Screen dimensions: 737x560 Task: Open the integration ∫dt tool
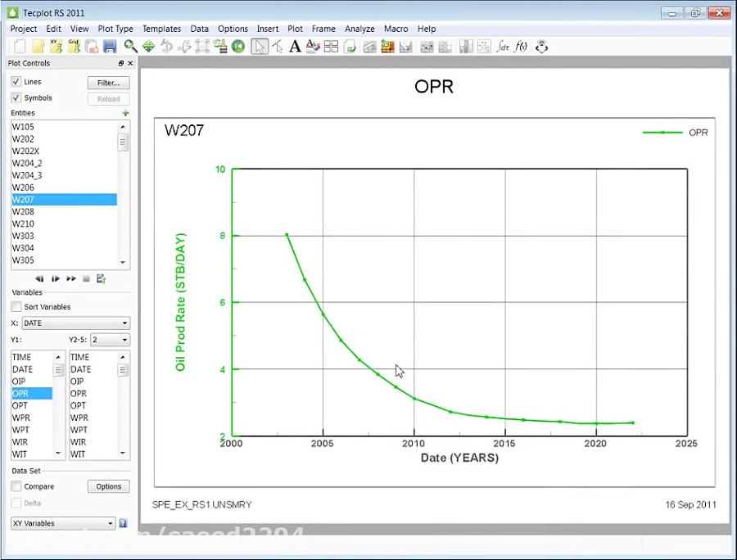(x=503, y=47)
